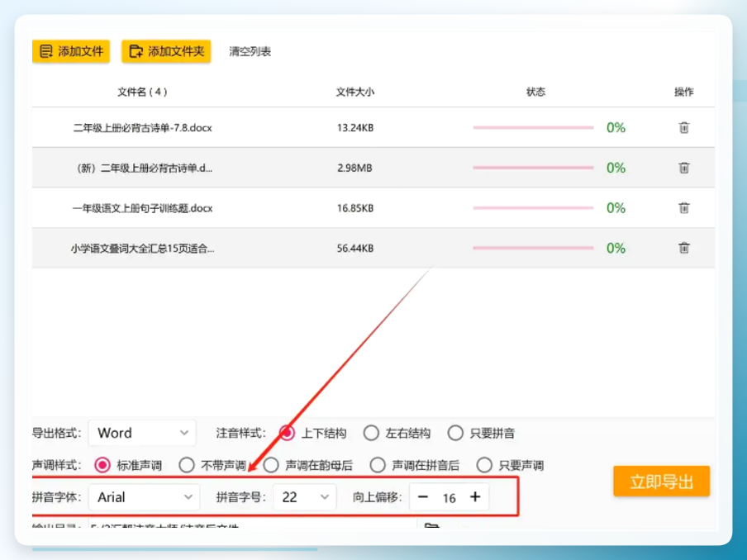The width and height of the screenshot is (747, 560).
Task: Select file 小学语文叠词大全汇总15页适合...
Action: pos(142,248)
